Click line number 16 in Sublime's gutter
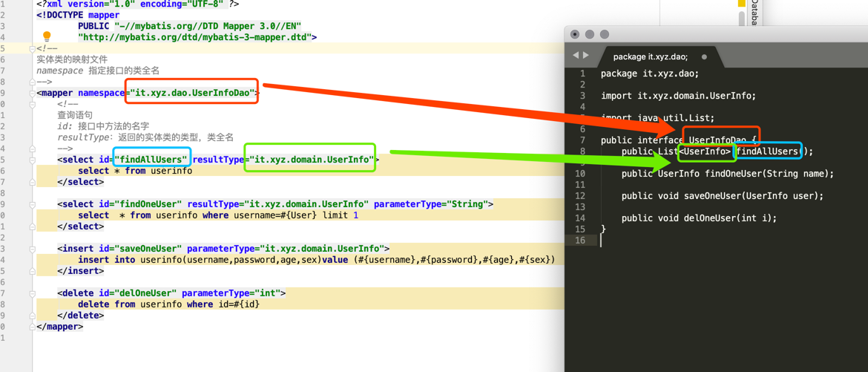Image resolution: width=868 pixels, height=372 pixels. click(x=581, y=240)
